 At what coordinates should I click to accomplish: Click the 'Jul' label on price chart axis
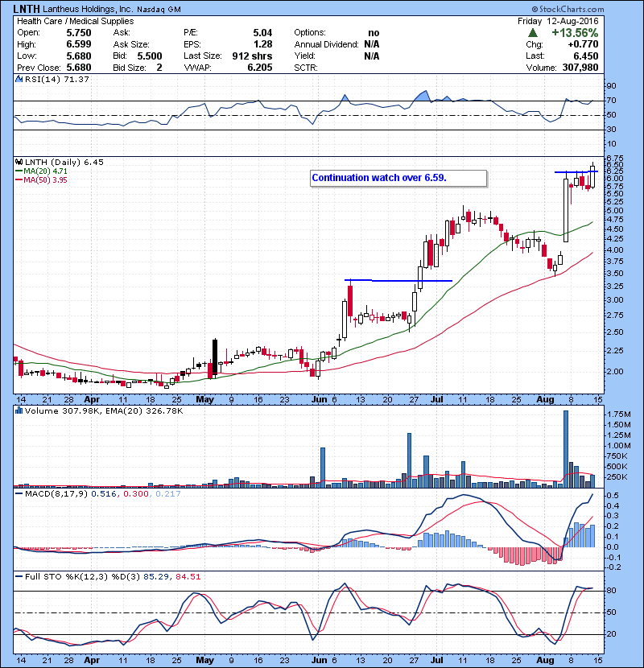pos(436,400)
